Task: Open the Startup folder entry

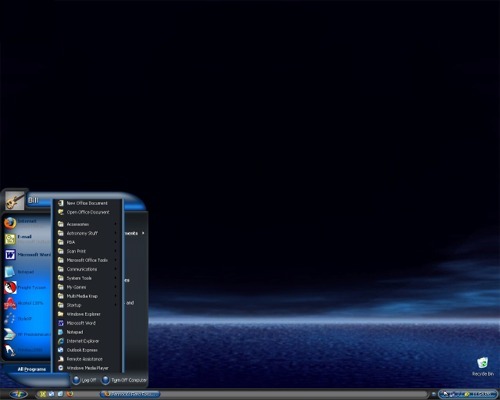Action: [88, 305]
